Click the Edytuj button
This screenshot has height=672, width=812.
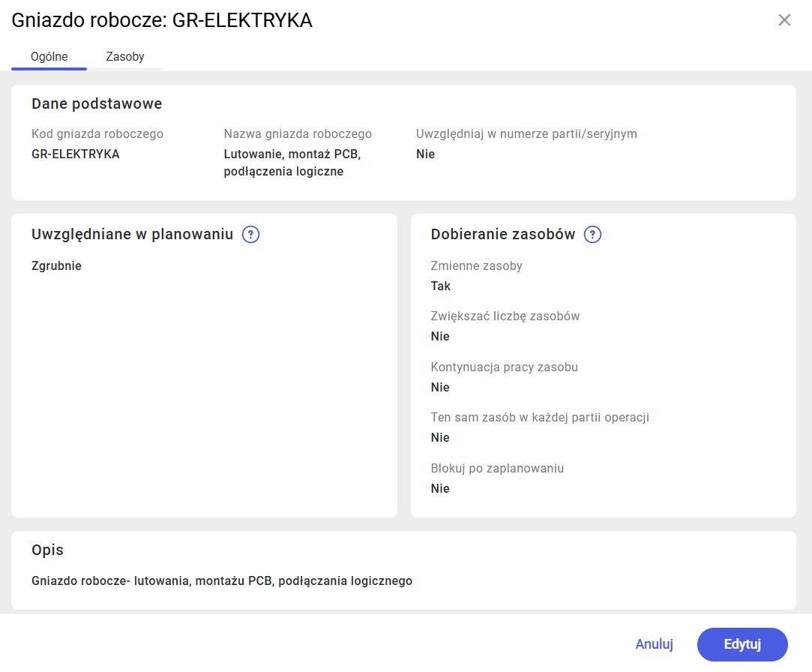click(742, 644)
